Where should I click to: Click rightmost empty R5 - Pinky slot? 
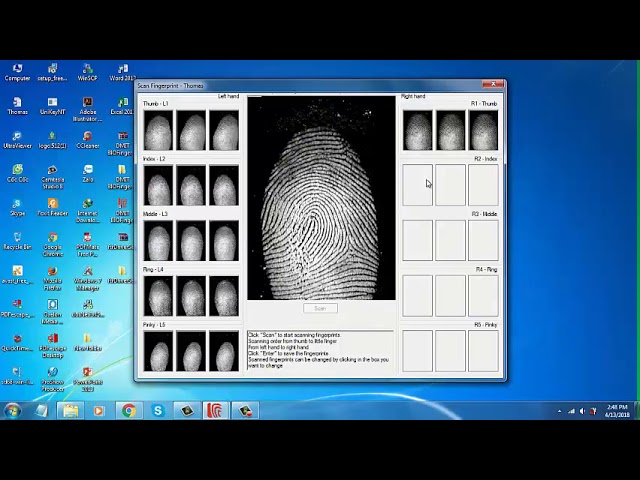point(483,351)
